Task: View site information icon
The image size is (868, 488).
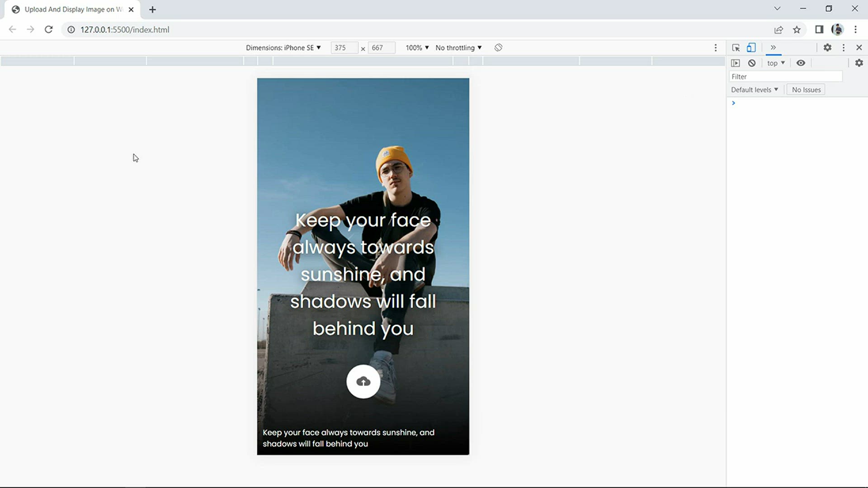Action: coord(71,29)
